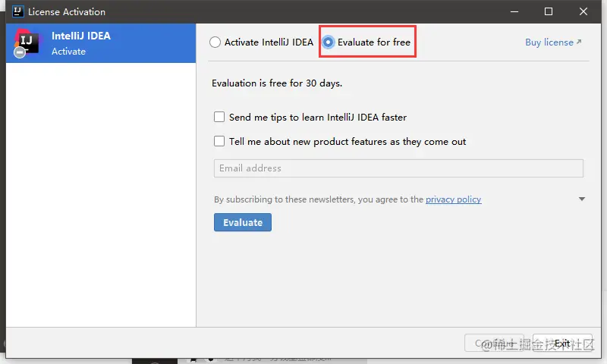The width and height of the screenshot is (607, 364).
Task: Select the Activate IntelliJ IDEA radio button
Action: click(x=215, y=42)
